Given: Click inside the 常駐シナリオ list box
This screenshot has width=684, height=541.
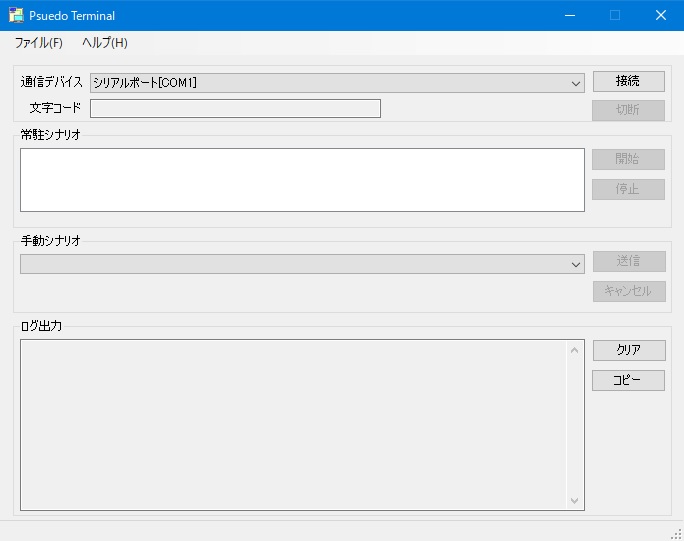Looking at the screenshot, I should tap(302, 180).
